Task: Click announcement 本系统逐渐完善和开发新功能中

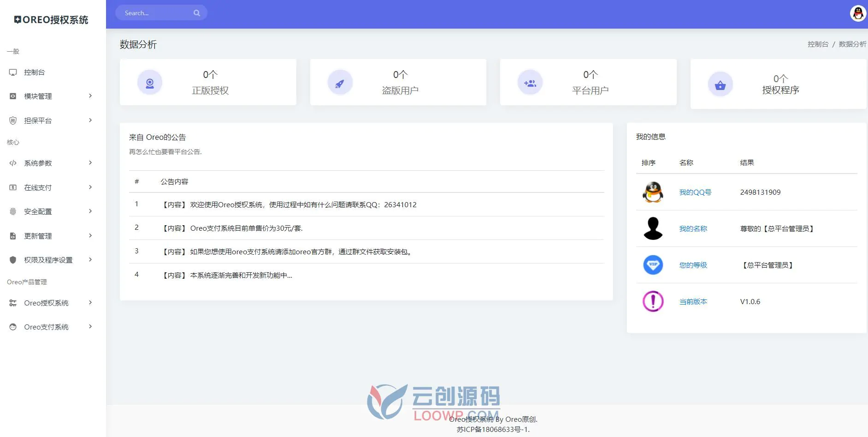Action: [x=366, y=275]
